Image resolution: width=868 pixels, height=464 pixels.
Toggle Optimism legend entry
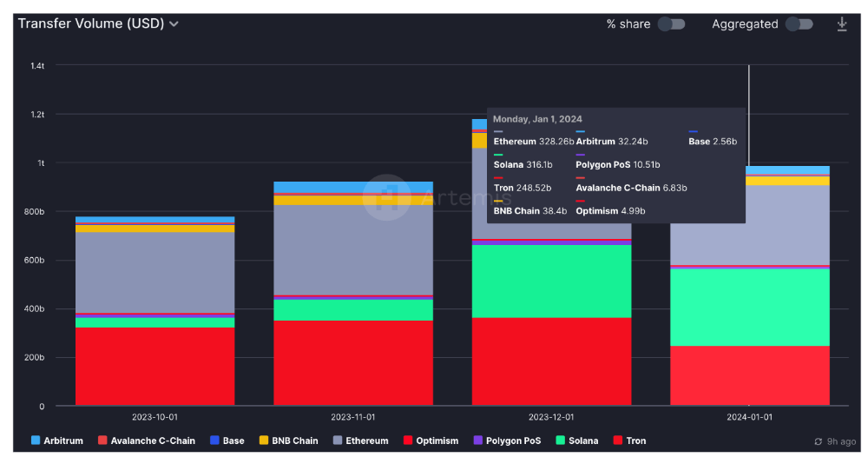point(431,441)
